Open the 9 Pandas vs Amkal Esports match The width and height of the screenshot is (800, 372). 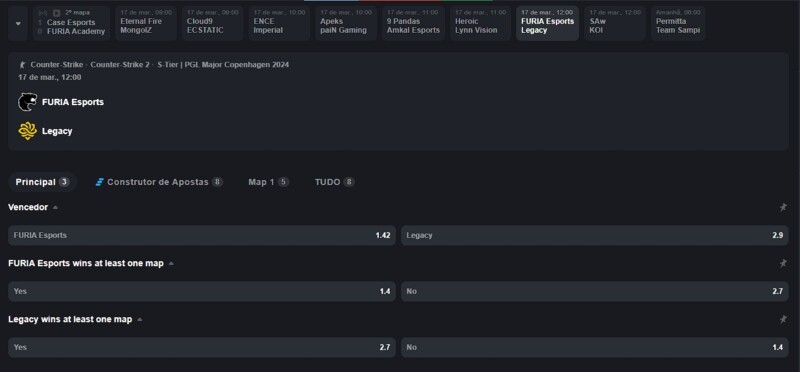pos(413,23)
